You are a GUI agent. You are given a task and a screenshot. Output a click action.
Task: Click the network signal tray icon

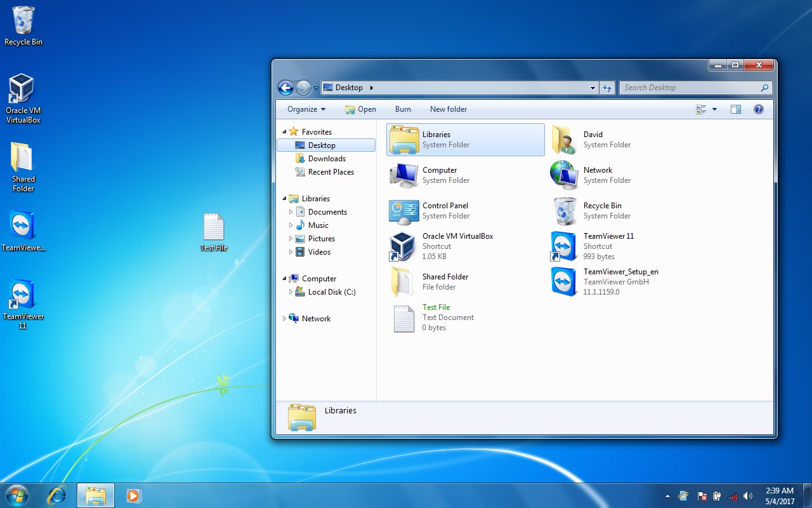click(733, 496)
